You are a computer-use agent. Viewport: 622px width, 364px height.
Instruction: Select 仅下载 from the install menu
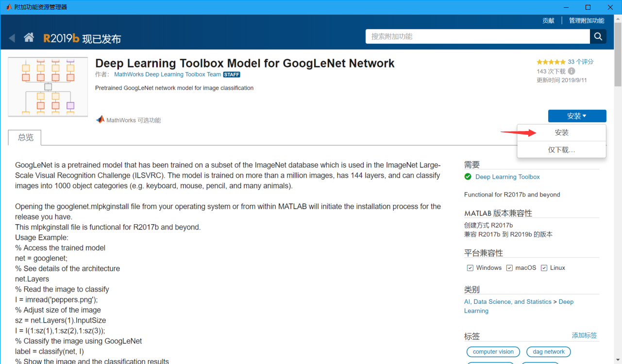pyautogui.click(x=561, y=150)
